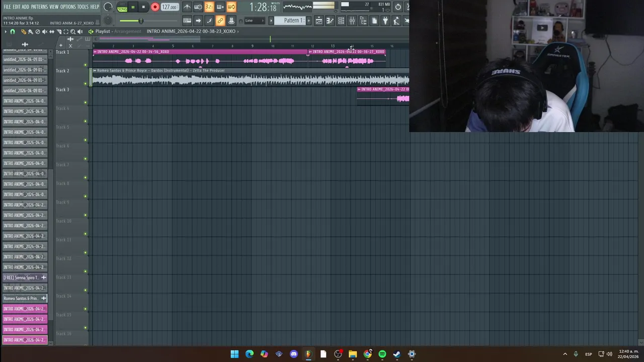The image size is (644, 362).
Task: Expand arrow after the 00-38-23_XOXO clip name
Action: tap(238, 31)
